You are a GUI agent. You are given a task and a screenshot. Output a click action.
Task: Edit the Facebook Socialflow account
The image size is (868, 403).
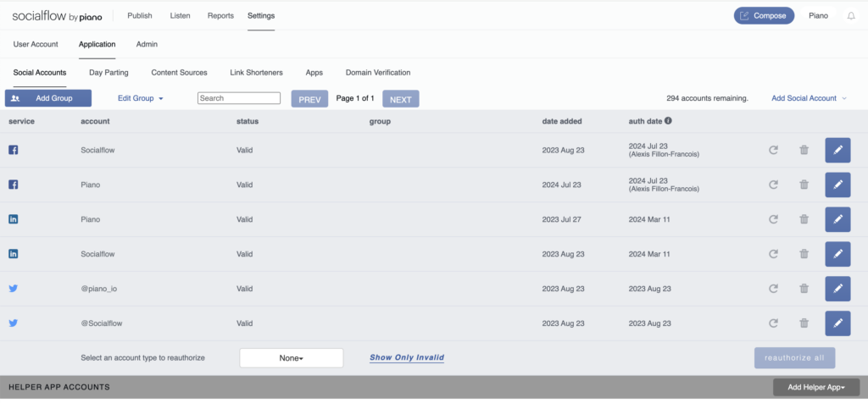[837, 150]
